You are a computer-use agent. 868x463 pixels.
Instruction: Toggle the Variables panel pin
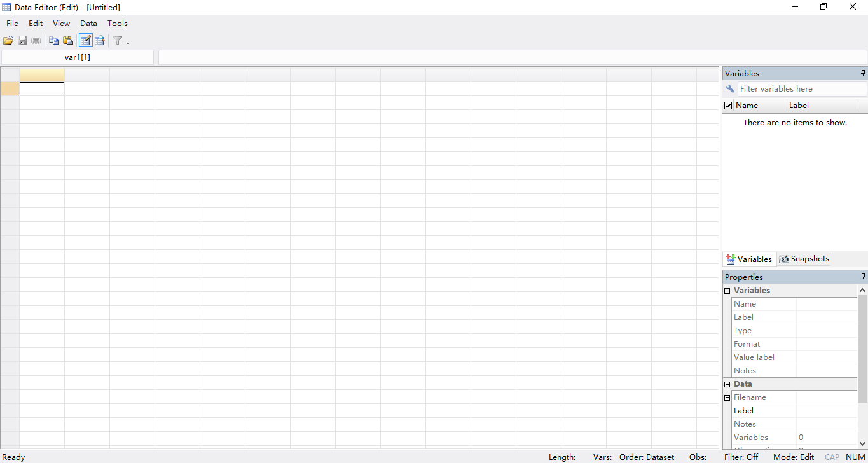pyautogui.click(x=863, y=73)
